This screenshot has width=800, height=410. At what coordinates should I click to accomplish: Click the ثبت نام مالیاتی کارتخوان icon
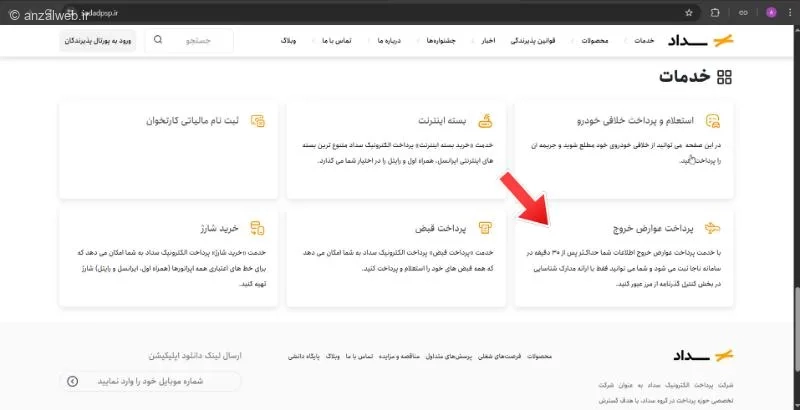tap(258, 121)
